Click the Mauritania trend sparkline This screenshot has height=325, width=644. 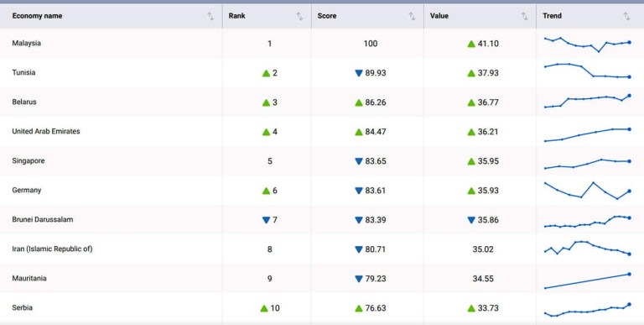587,280
